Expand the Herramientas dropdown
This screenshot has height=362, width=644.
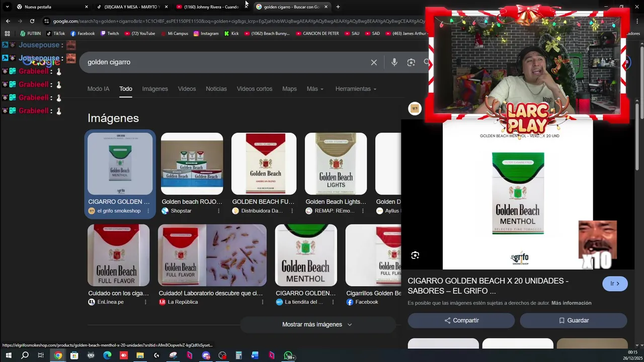356,89
